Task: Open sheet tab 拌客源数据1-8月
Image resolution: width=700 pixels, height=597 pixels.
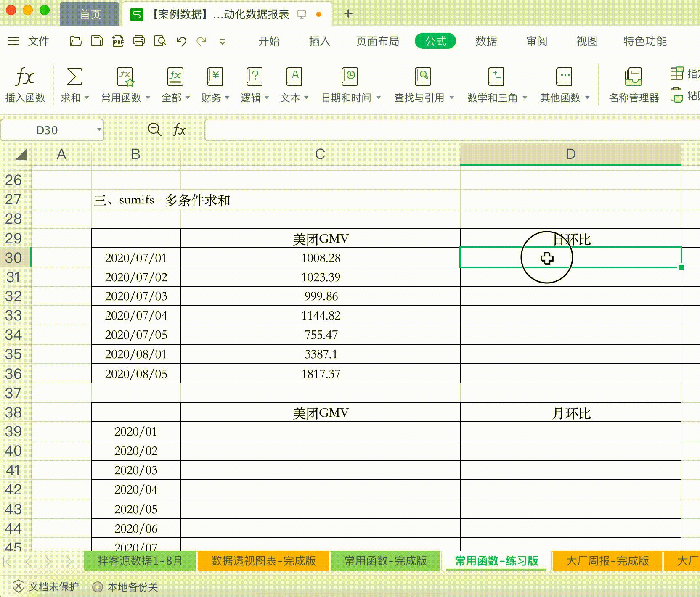Action: tap(140, 561)
